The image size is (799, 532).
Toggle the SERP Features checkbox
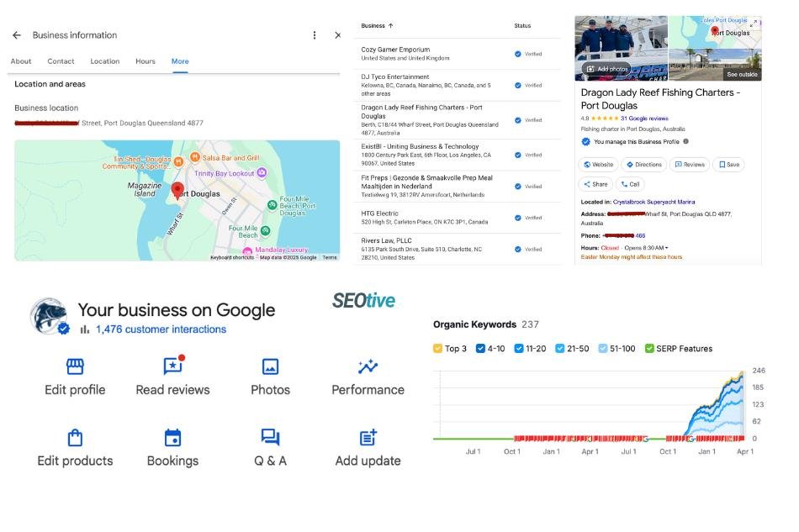pyautogui.click(x=649, y=348)
